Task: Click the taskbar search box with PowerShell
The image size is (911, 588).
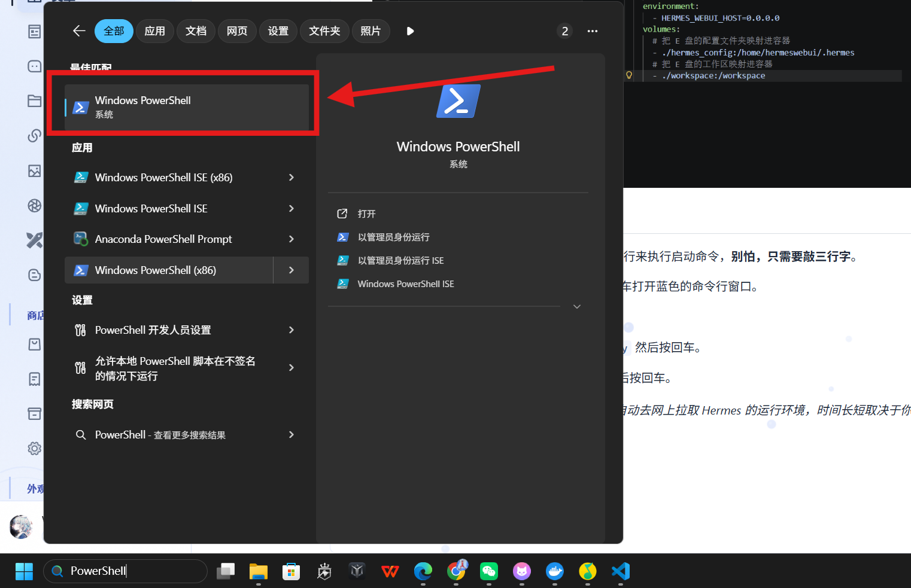Action: [126, 571]
